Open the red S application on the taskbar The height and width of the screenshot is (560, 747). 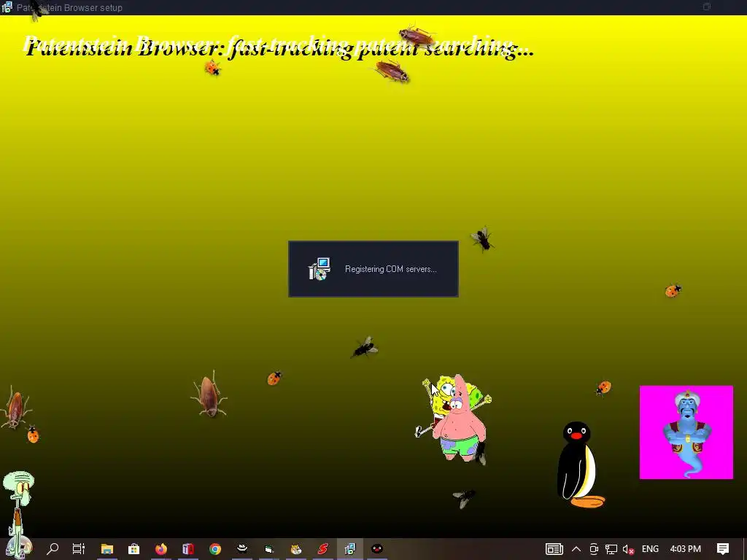pyautogui.click(x=323, y=549)
